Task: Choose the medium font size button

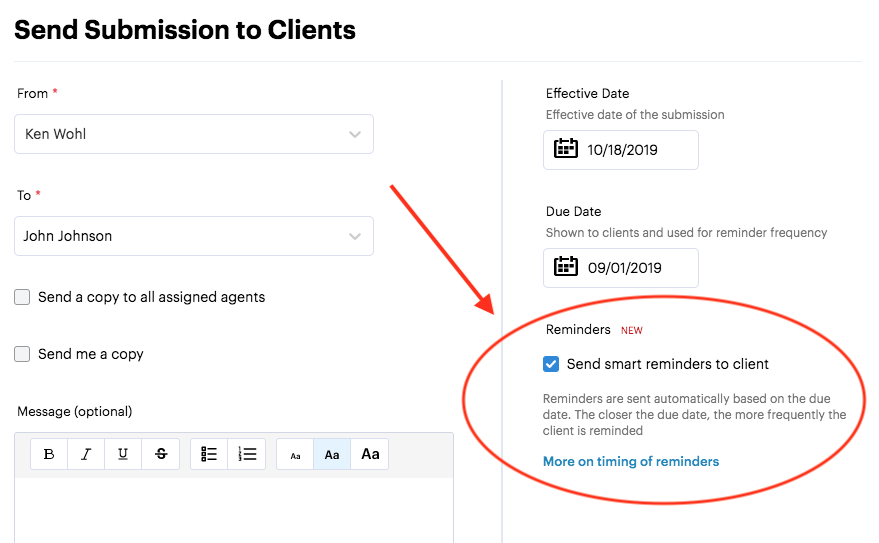Action: (332, 455)
